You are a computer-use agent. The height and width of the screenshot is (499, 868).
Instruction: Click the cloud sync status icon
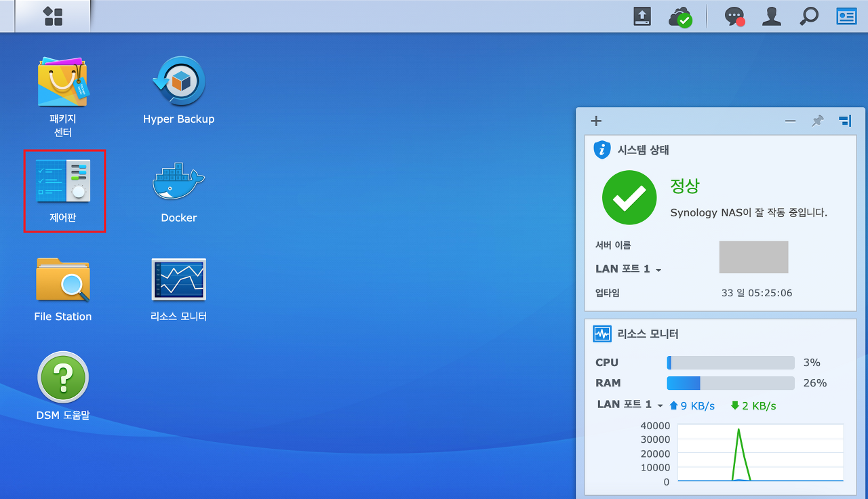(680, 17)
